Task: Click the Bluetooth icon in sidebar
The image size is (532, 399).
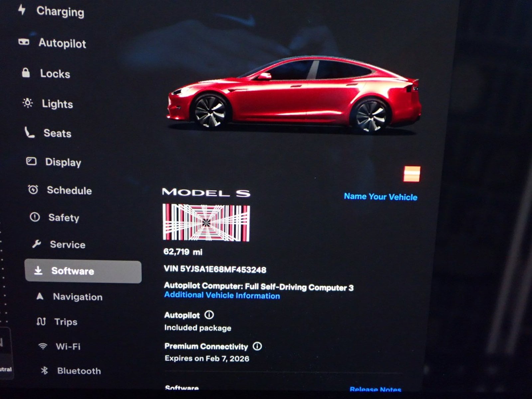Action: [44, 370]
